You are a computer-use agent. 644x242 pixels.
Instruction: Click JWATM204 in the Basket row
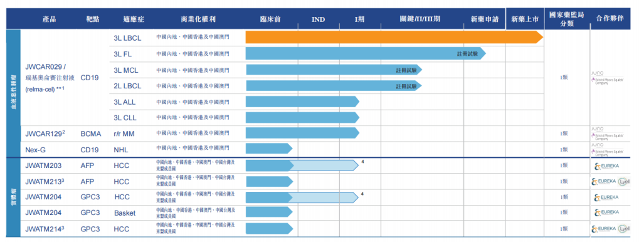[x=43, y=213]
